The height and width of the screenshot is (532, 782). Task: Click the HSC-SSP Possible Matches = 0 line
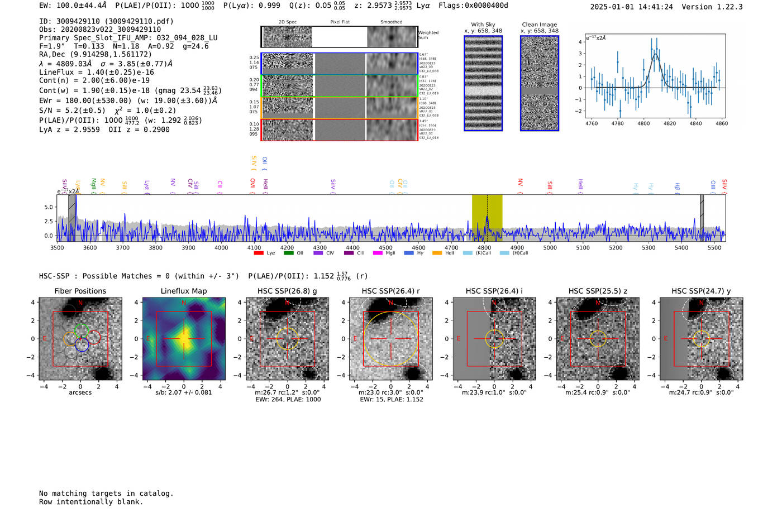pyautogui.click(x=139, y=276)
